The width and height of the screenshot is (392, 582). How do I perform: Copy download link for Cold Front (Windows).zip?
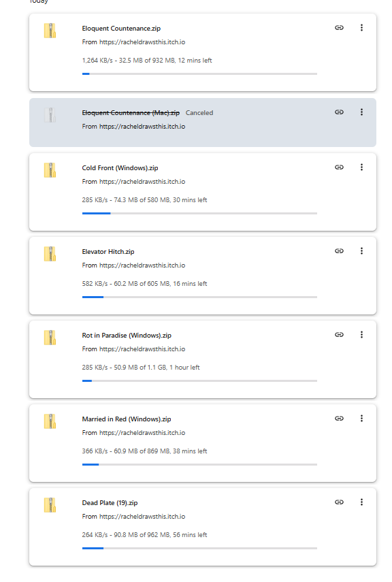pos(339,167)
